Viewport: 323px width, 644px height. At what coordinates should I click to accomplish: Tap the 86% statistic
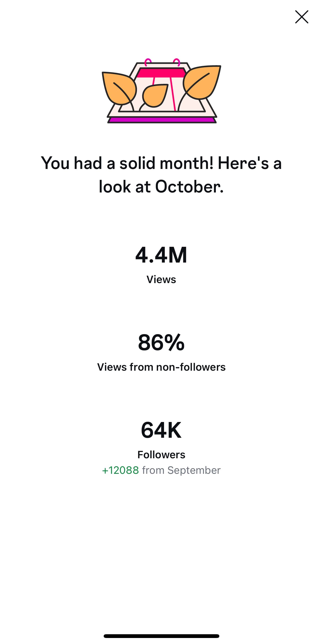161,342
